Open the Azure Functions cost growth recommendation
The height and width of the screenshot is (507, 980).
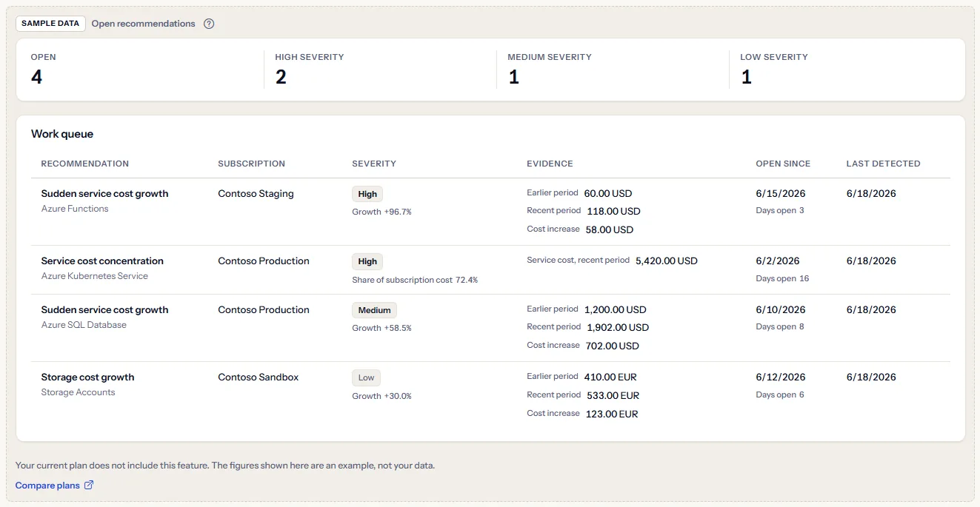tap(105, 194)
